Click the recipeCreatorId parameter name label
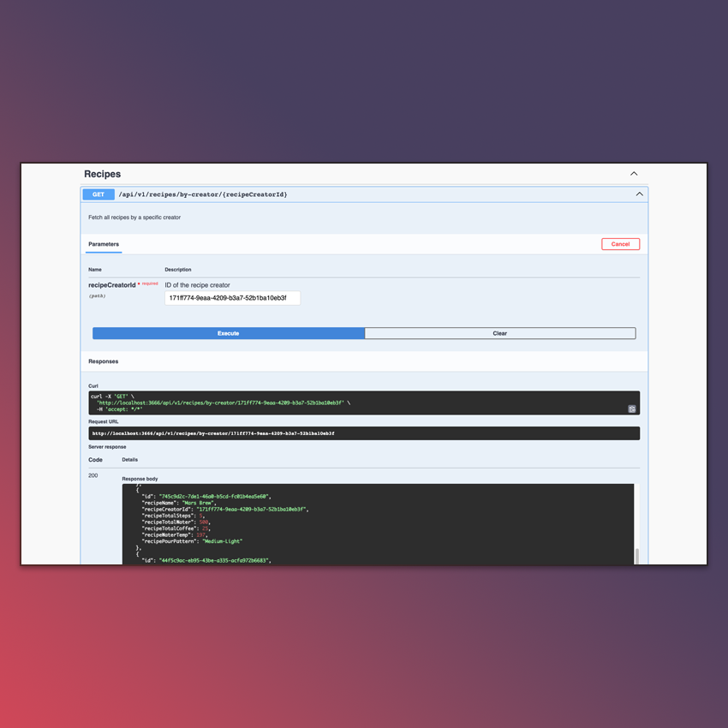The image size is (728, 728). tap(112, 285)
